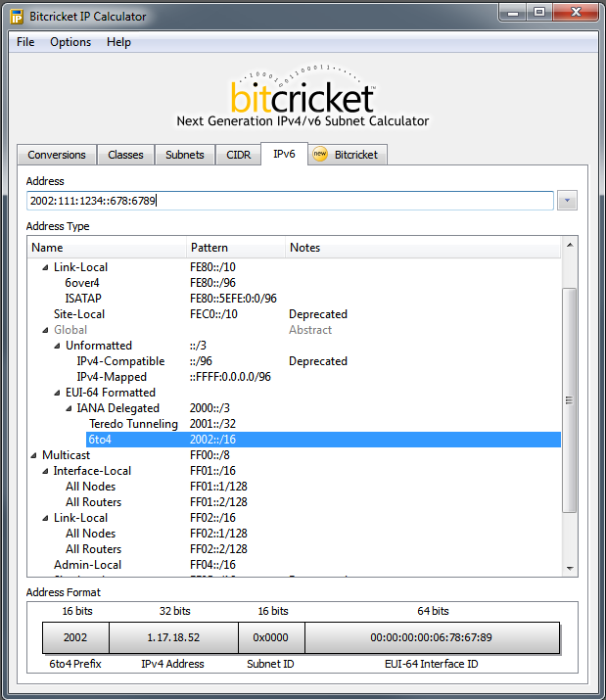Collapse the Unformatted tree node
This screenshot has height=700, width=606.
click(x=57, y=346)
